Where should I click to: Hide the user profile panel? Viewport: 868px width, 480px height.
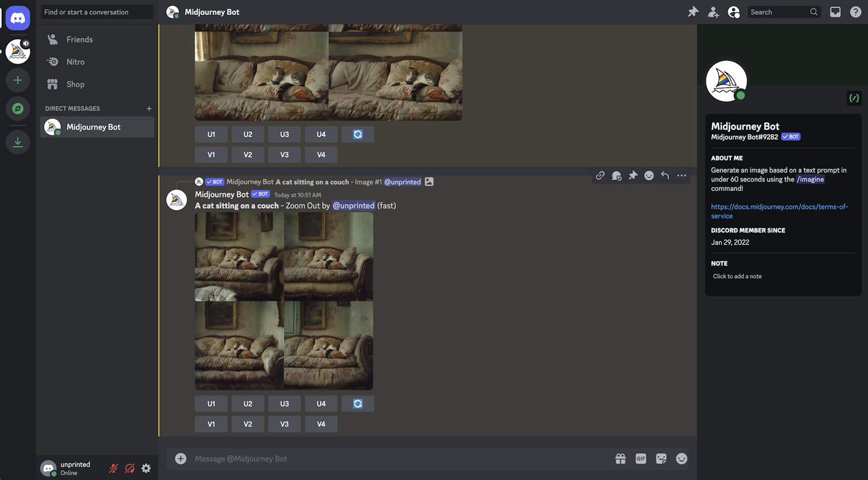[734, 12]
